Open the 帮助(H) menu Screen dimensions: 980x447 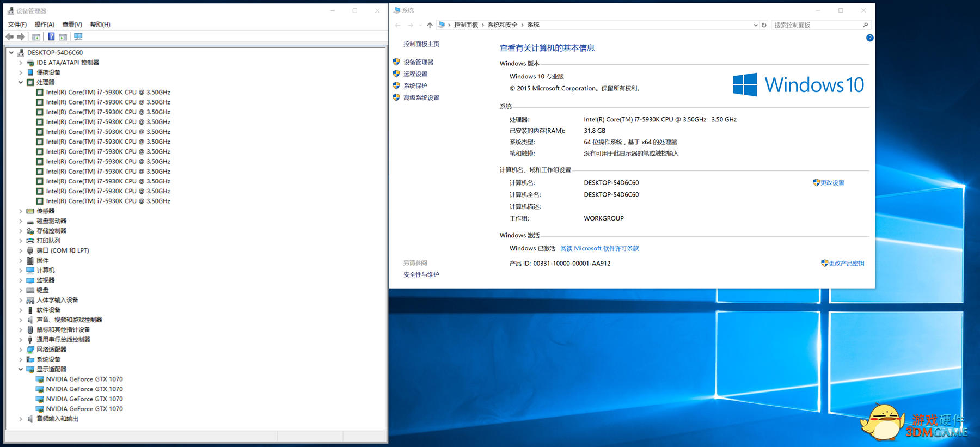coord(100,25)
